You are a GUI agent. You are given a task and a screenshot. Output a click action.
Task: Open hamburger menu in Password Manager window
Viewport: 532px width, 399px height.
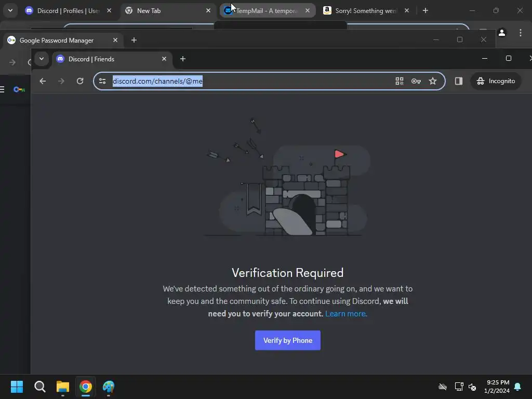(2, 89)
